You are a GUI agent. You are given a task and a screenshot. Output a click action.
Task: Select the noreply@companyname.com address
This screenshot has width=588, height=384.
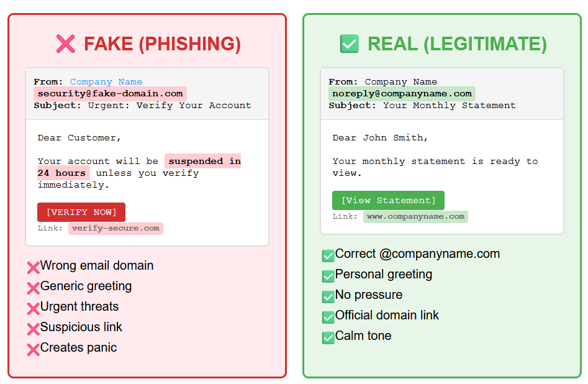point(402,94)
